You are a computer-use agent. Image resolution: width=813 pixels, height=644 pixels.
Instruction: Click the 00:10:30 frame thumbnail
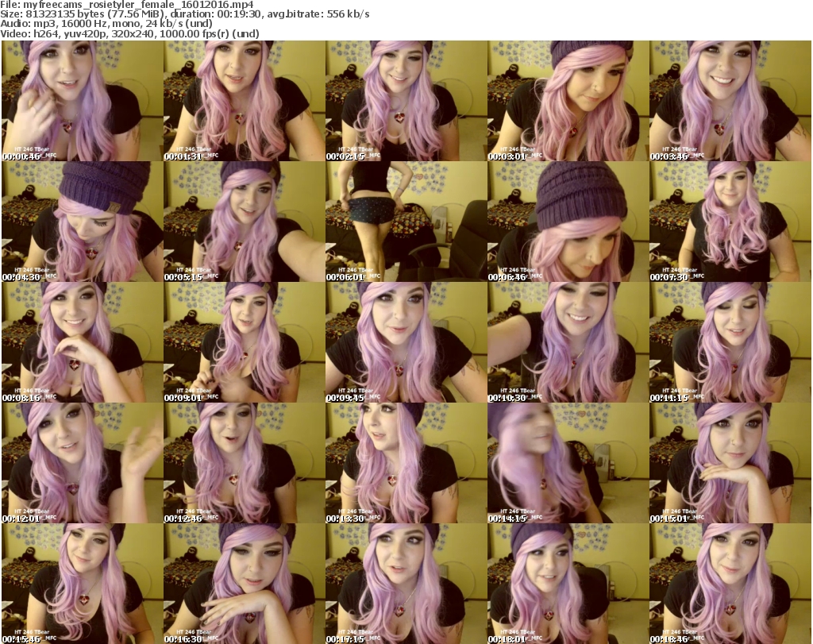tap(568, 342)
